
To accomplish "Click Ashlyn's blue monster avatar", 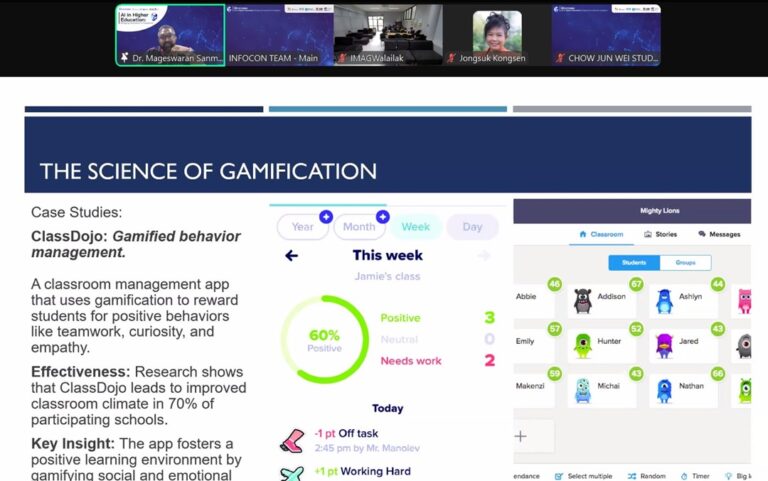I will click(664, 301).
